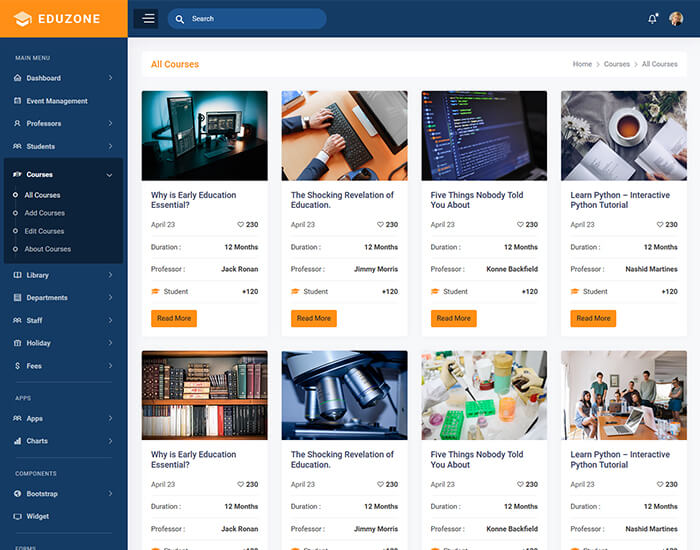The height and width of the screenshot is (550, 700).
Task: Open the user avatar profile menu
Action: (677, 18)
